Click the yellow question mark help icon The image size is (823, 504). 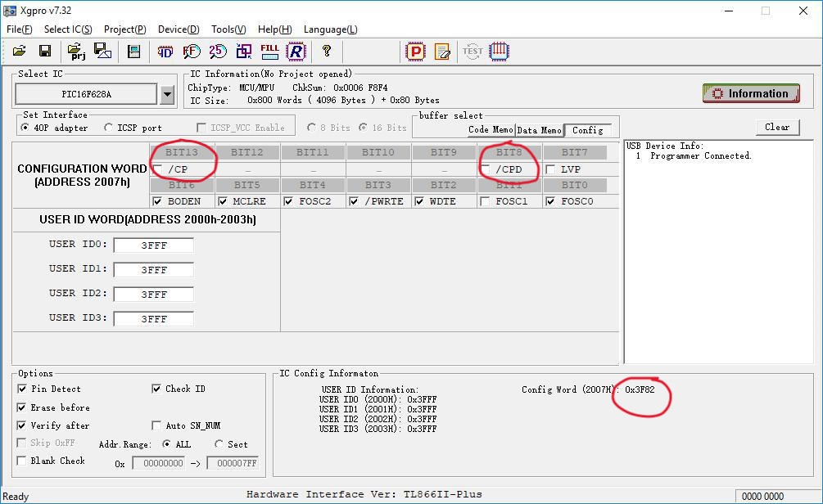pos(327,51)
